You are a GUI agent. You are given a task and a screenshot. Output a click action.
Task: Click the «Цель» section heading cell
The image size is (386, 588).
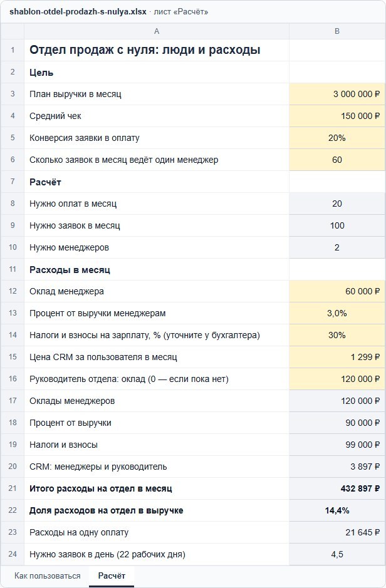coord(157,72)
